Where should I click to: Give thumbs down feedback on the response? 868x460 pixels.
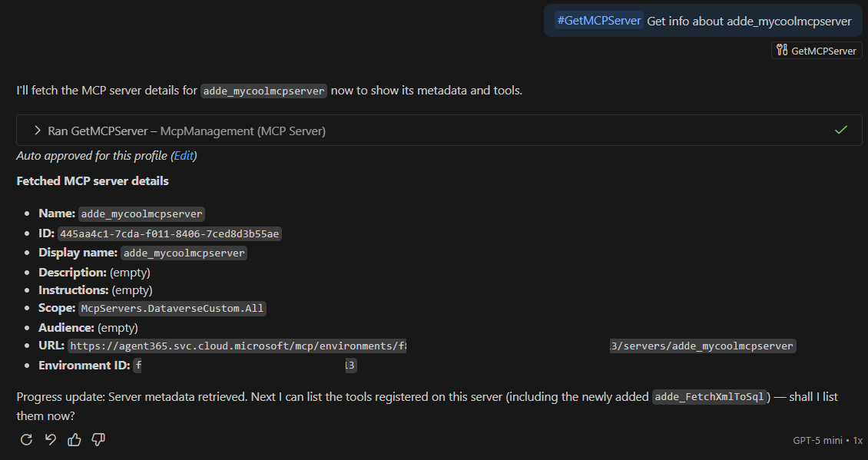[x=98, y=439]
